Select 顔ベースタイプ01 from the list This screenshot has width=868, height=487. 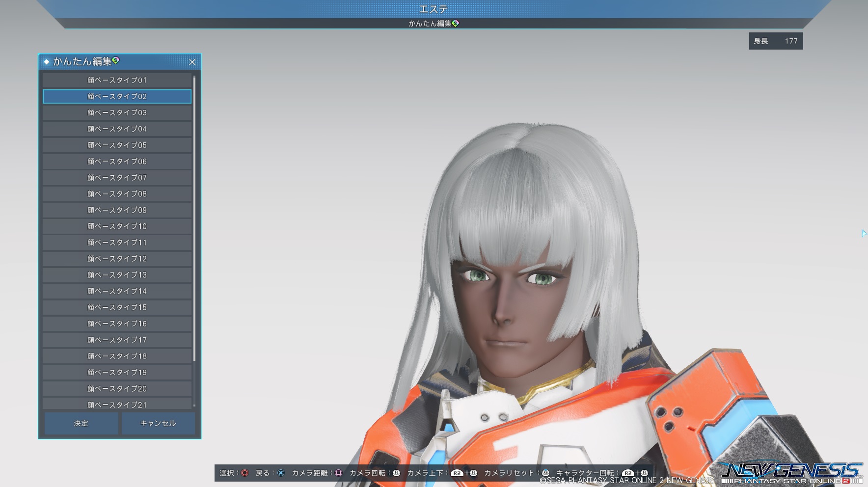point(117,80)
